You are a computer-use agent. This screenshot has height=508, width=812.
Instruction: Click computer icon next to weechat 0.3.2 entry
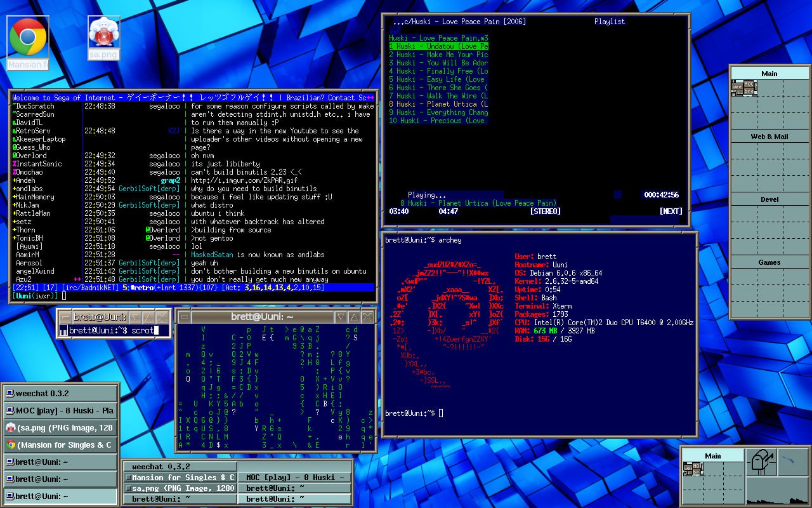(x=10, y=393)
